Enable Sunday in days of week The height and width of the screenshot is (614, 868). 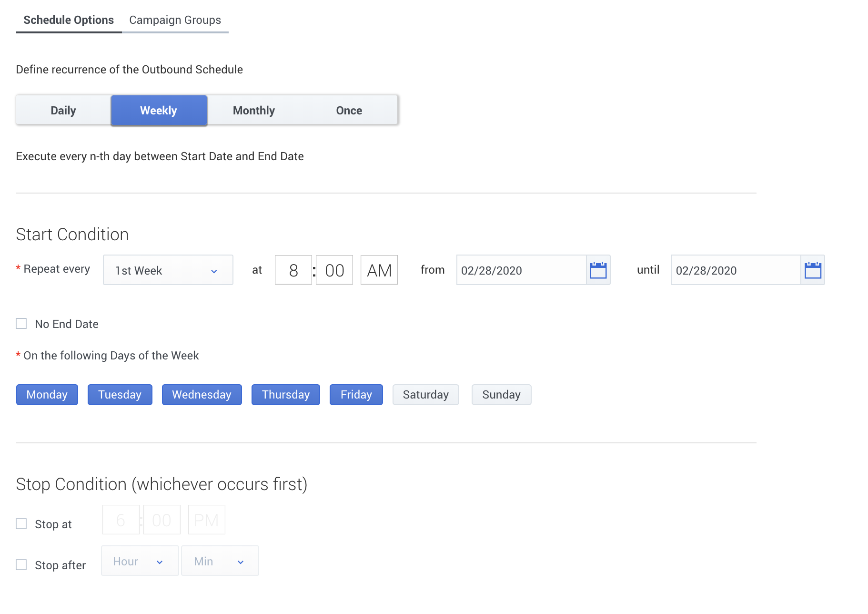pyautogui.click(x=501, y=395)
